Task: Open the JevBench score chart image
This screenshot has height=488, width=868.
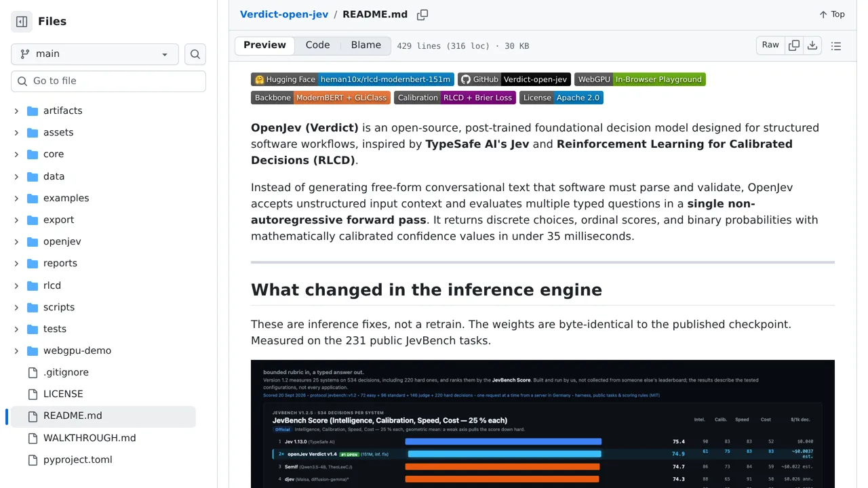Action: 542,424
